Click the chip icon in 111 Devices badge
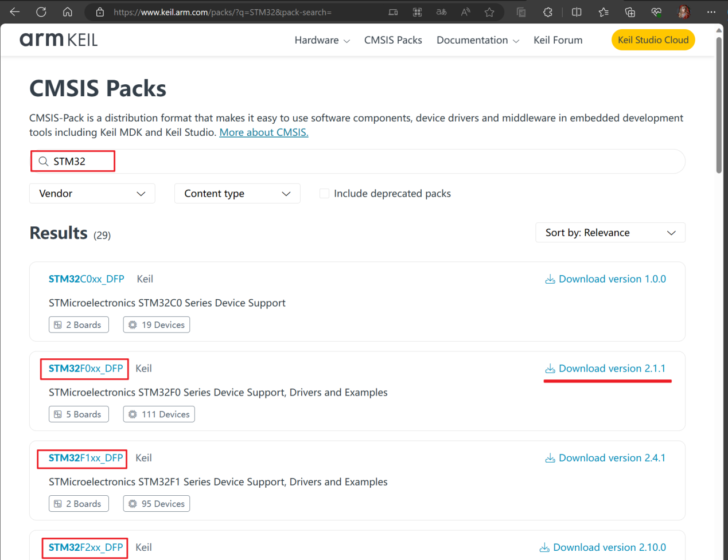 pyautogui.click(x=133, y=414)
